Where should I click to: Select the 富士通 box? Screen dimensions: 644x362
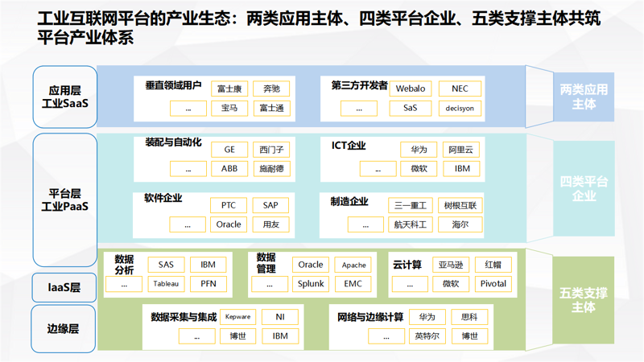[x=271, y=108]
